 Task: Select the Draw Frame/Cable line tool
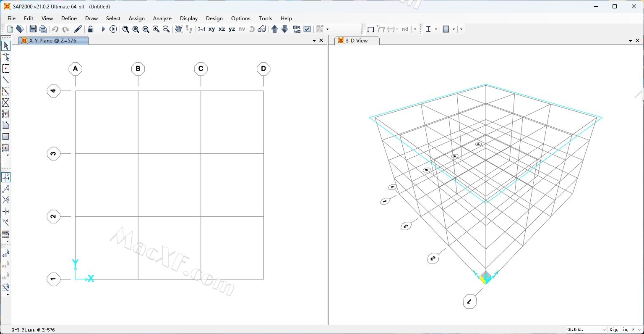6,80
